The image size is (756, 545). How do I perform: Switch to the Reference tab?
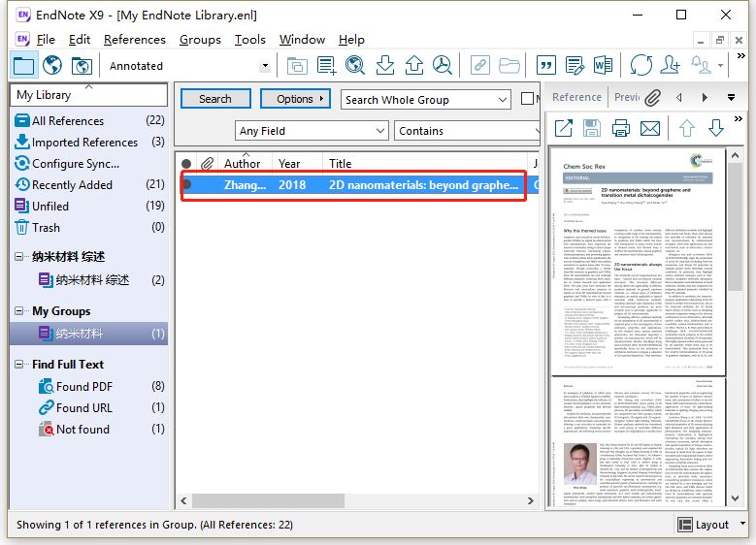(576, 97)
